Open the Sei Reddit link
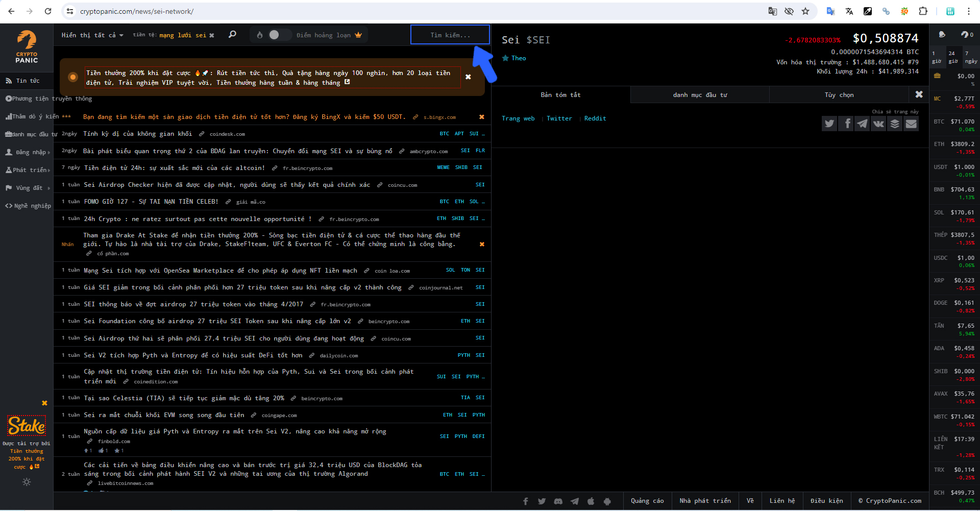The width and height of the screenshot is (980, 511). click(x=595, y=118)
